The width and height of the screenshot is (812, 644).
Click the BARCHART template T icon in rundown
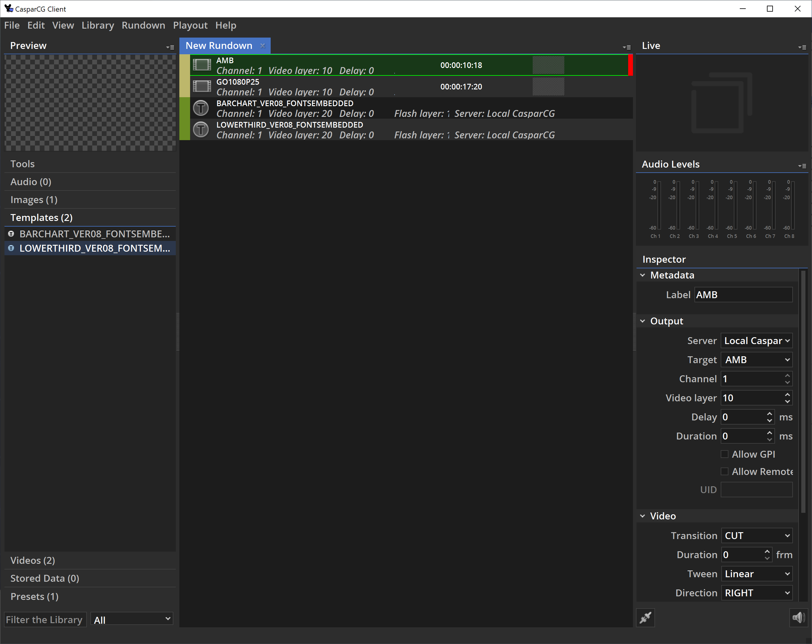[x=201, y=108]
